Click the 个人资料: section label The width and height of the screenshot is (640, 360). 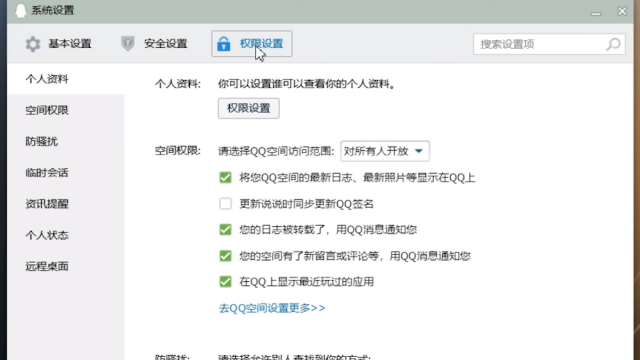pyautogui.click(x=178, y=84)
